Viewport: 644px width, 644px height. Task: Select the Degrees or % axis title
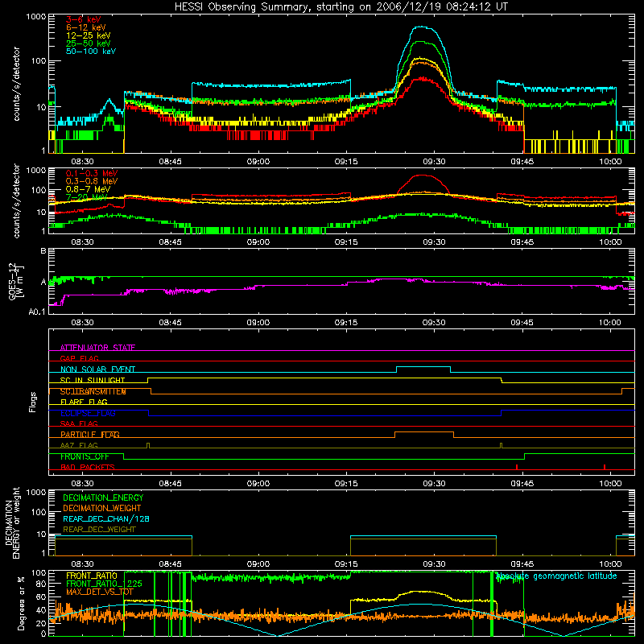click(21, 603)
